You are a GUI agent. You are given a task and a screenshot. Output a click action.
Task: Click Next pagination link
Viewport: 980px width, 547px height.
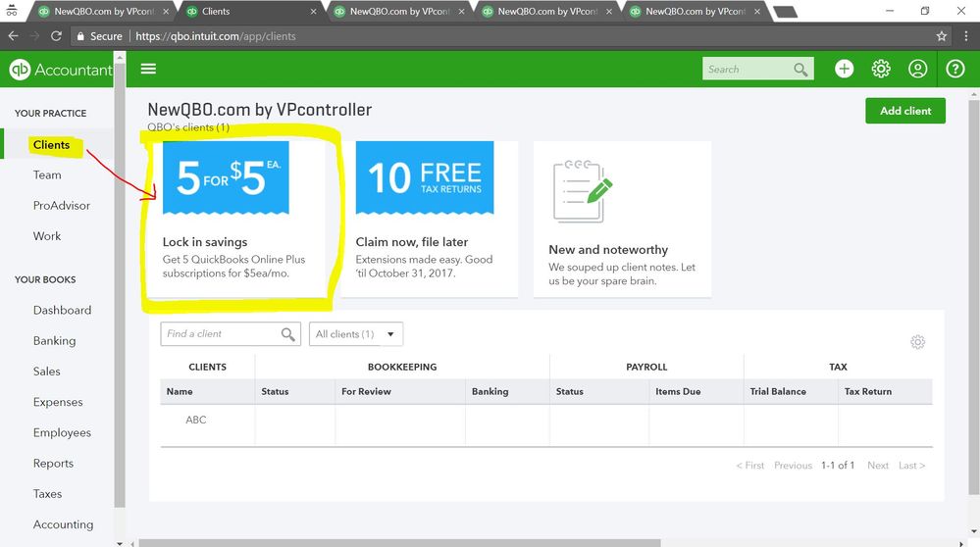point(878,466)
